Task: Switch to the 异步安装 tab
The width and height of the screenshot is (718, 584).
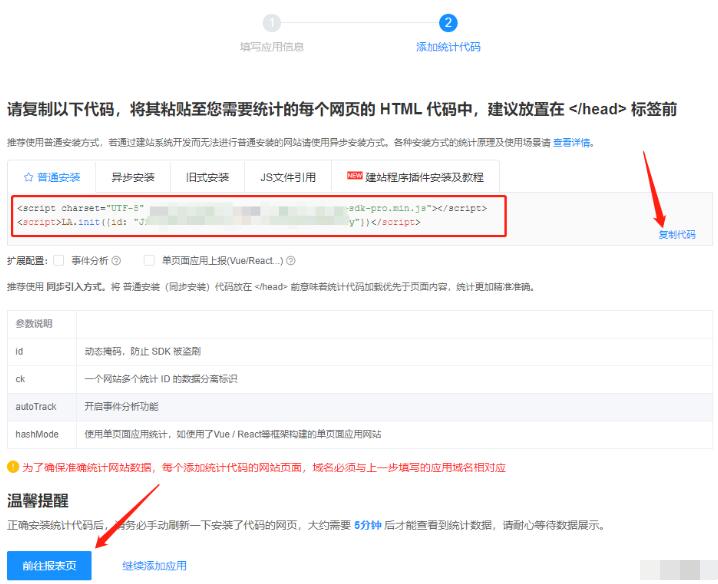Action: pos(132,177)
